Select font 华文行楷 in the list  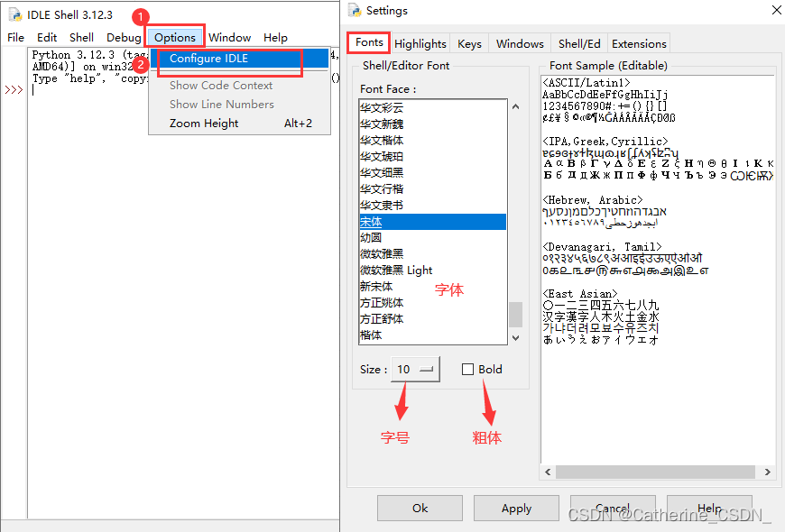pos(432,188)
